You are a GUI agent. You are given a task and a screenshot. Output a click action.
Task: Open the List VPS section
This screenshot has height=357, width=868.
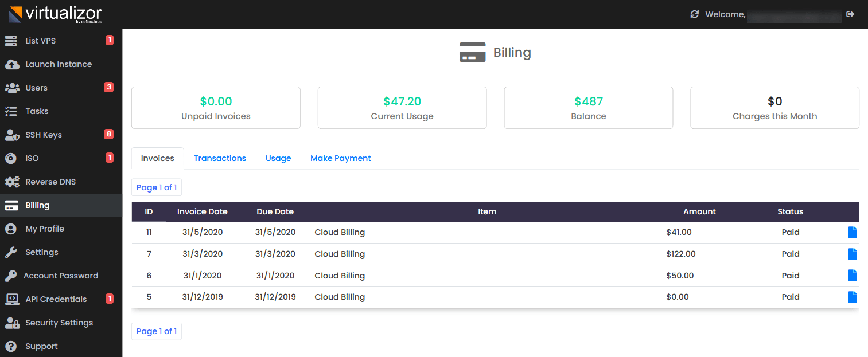pos(40,40)
